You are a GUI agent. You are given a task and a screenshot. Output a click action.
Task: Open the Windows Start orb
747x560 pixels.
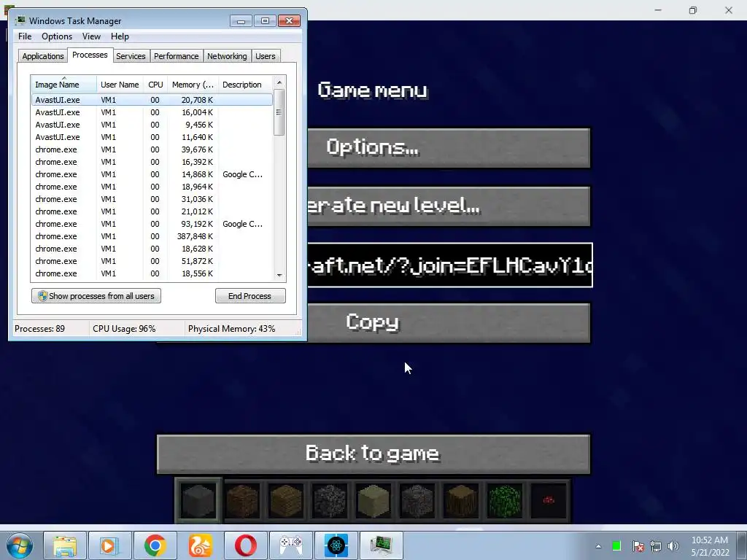pos(20,545)
